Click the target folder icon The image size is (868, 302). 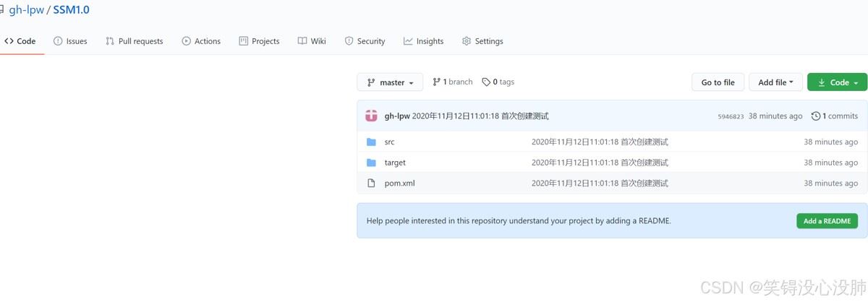pyautogui.click(x=371, y=163)
